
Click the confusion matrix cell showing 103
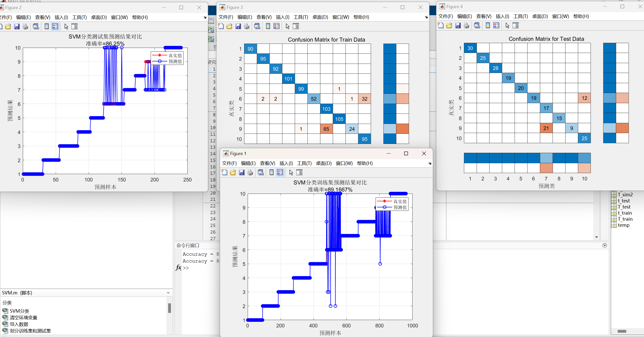click(x=326, y=109)
